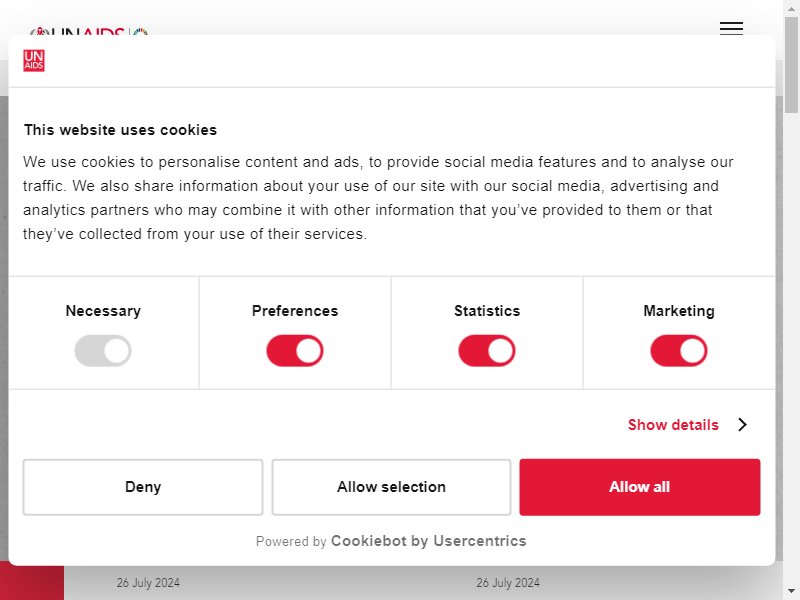This screenshot has height=600, width=800.
Task: Click the scrollbar down arrow
Action: 791,592
